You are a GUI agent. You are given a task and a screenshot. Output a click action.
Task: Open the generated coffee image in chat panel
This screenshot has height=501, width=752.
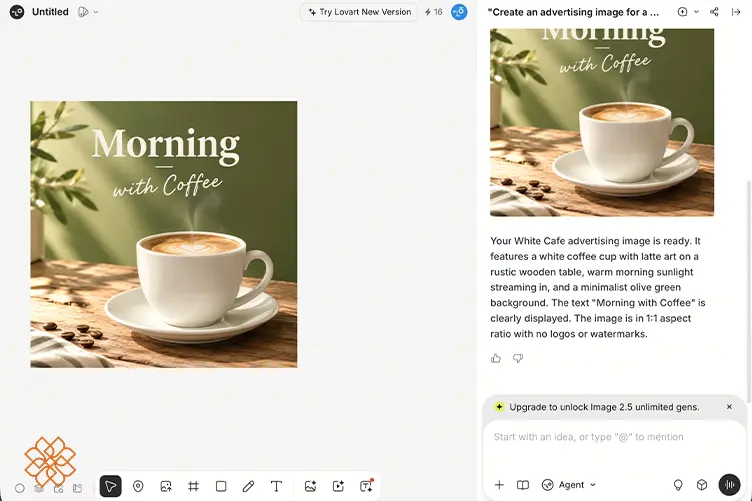(602, 122)
